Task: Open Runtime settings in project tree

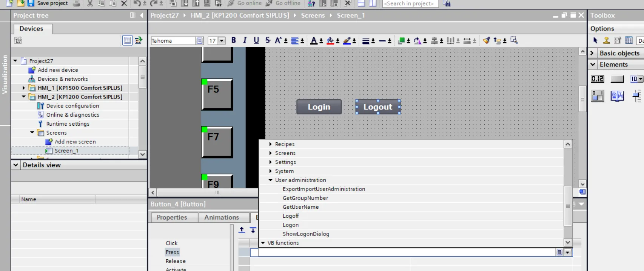Action: (x=68, y=124)
